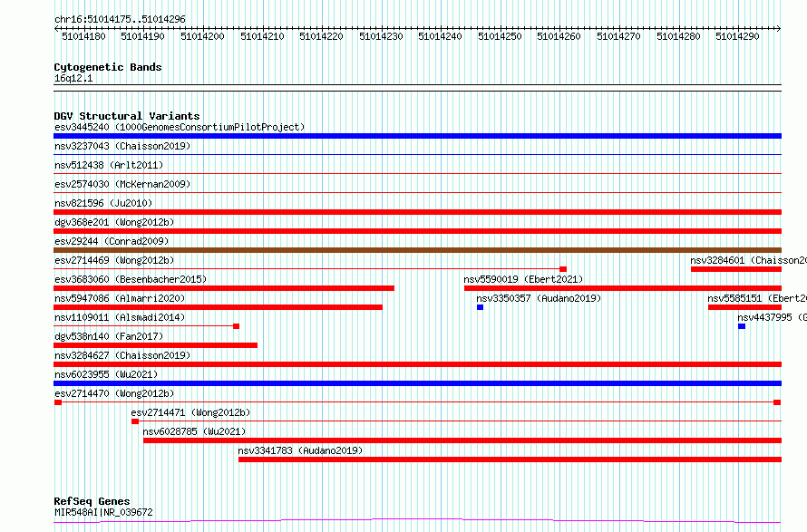Screen dimensions: 807x532
Task: Click ruler position 51014220
Action: (x=321, y=36)
